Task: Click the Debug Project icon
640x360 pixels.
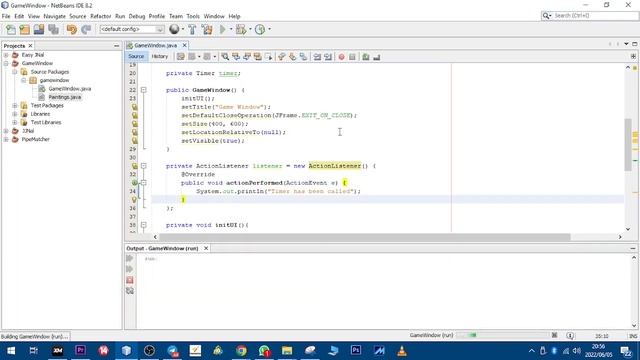Action: point(241,29)
